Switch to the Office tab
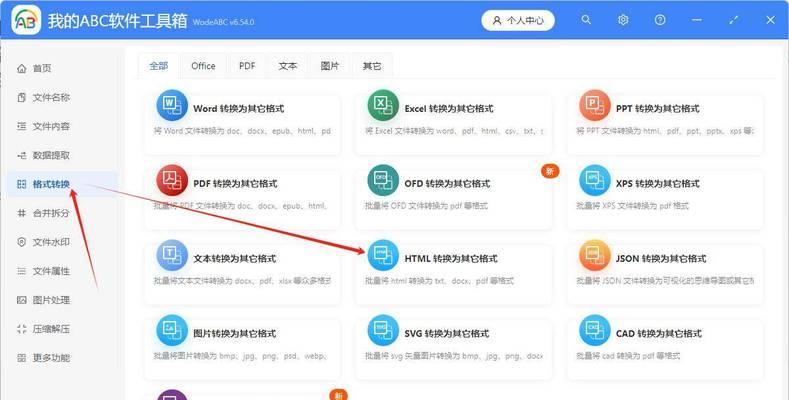This screenshot has width=789, height=400. (203, 66)
